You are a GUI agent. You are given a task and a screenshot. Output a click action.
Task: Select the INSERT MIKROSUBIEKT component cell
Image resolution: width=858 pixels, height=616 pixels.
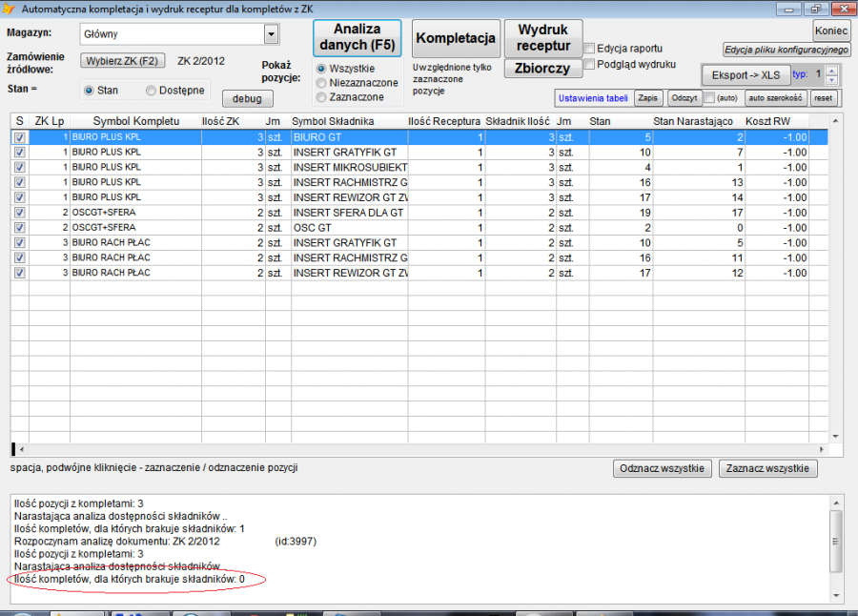click(350, 168)
